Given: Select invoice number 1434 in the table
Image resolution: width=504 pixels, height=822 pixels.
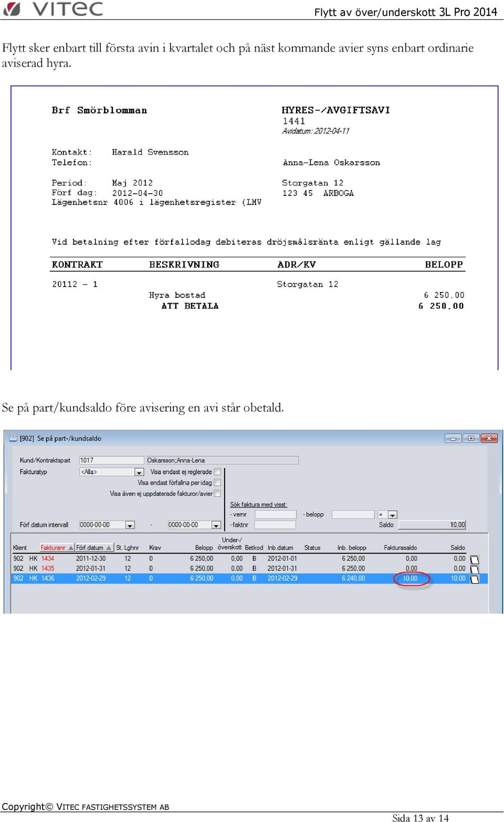Looking at the screenshot, I should click(48, 559).
